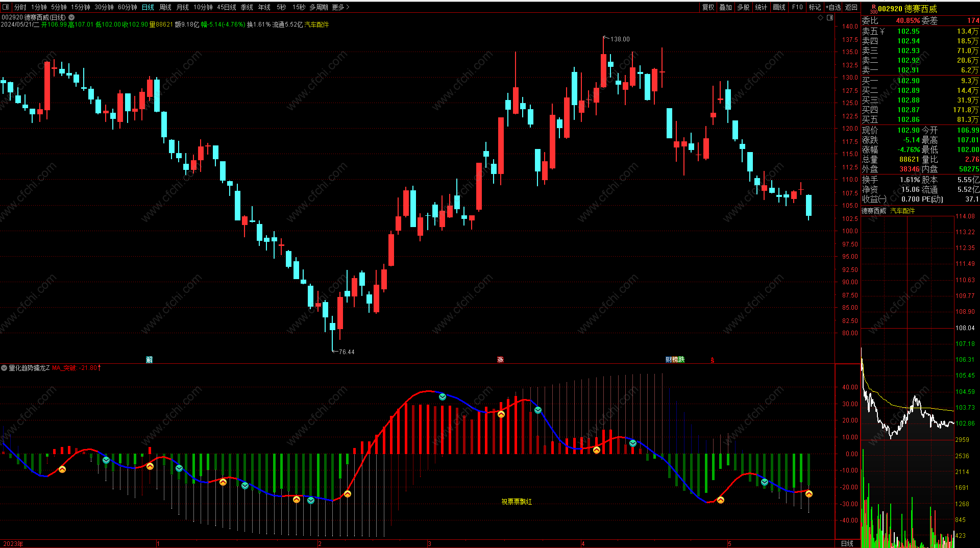Click the green down-arrow signal at the indicator peak
The width and height of the screenshot is (980, 548).
click(x=443, y=396)
